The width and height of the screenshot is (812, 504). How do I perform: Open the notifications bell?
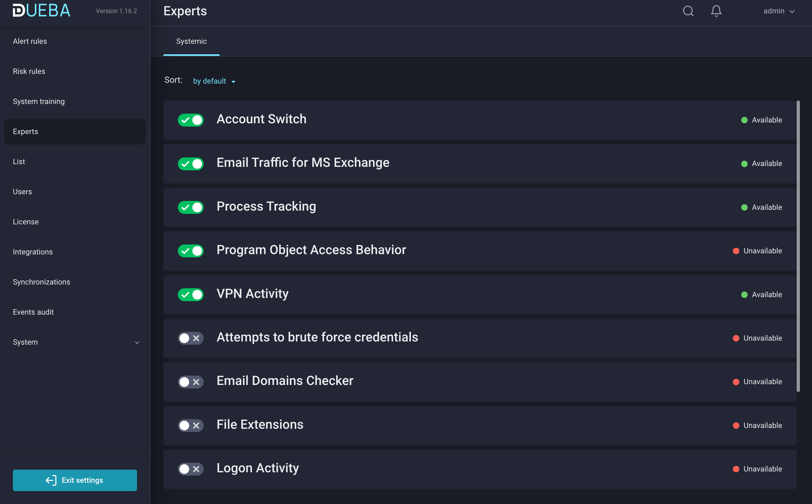(x=716, y=11)
